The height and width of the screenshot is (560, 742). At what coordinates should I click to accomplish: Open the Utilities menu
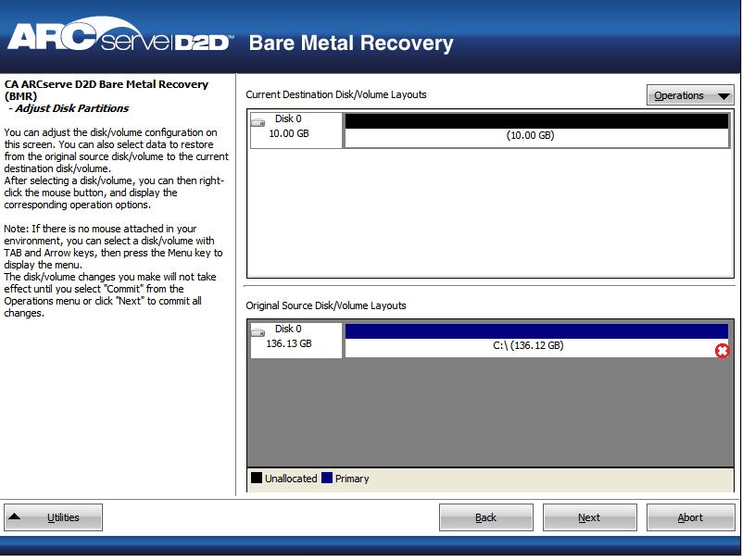pos(53,517)
